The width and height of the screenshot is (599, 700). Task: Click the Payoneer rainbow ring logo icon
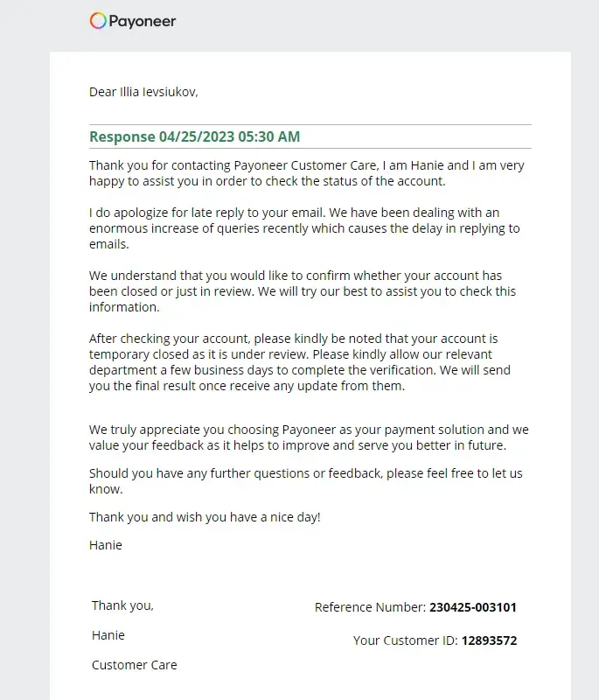pos(98,21)
